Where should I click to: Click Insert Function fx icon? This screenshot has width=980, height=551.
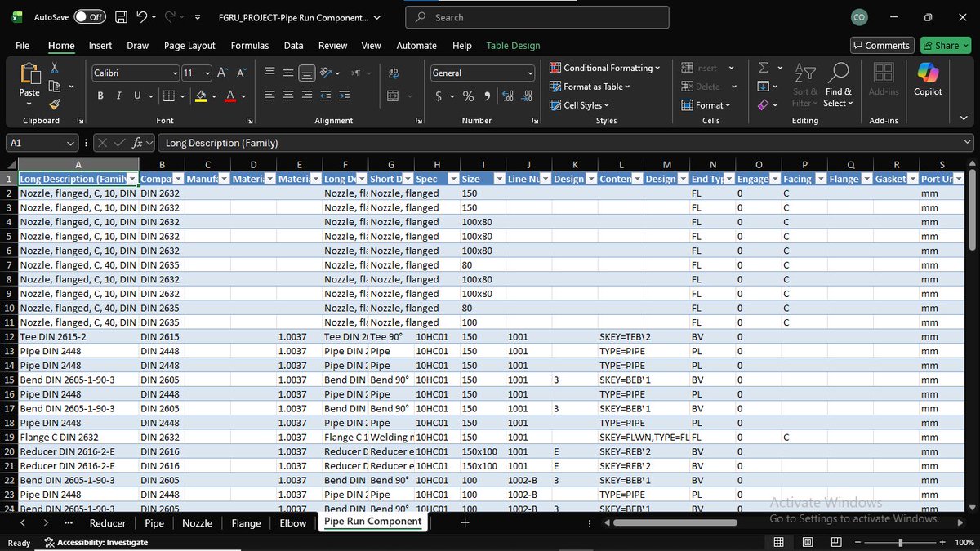pos(138,142)
